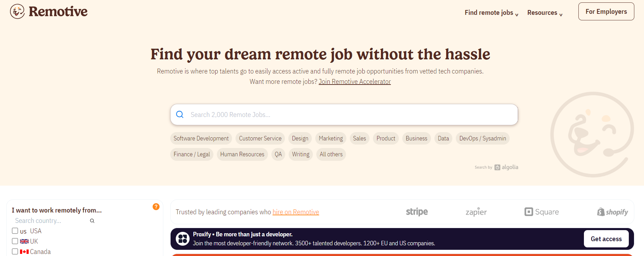The image size is (644, 256).
Task: Select the Data category chip
Action: [x=443, y=138]
